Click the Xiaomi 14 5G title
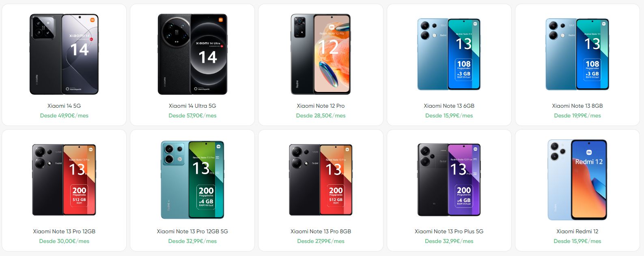This screenshot has height=256, width=644. pyautogui.click(x=64, y=106)
